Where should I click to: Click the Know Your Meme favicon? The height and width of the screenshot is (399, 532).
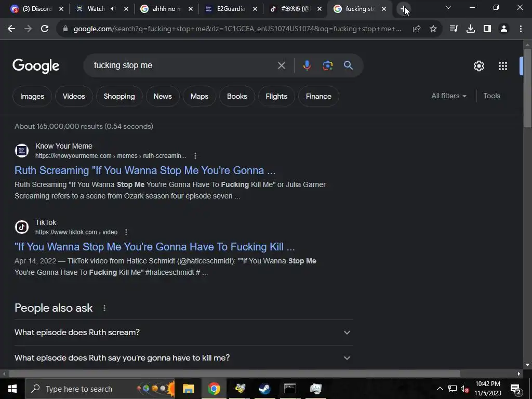tap(22, 151)
